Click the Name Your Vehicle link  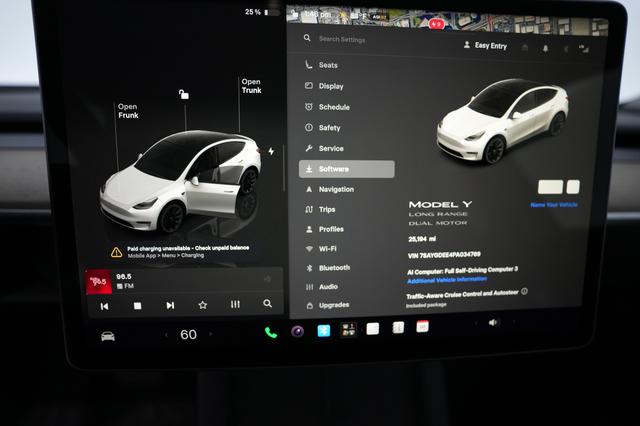coord(554,204)
